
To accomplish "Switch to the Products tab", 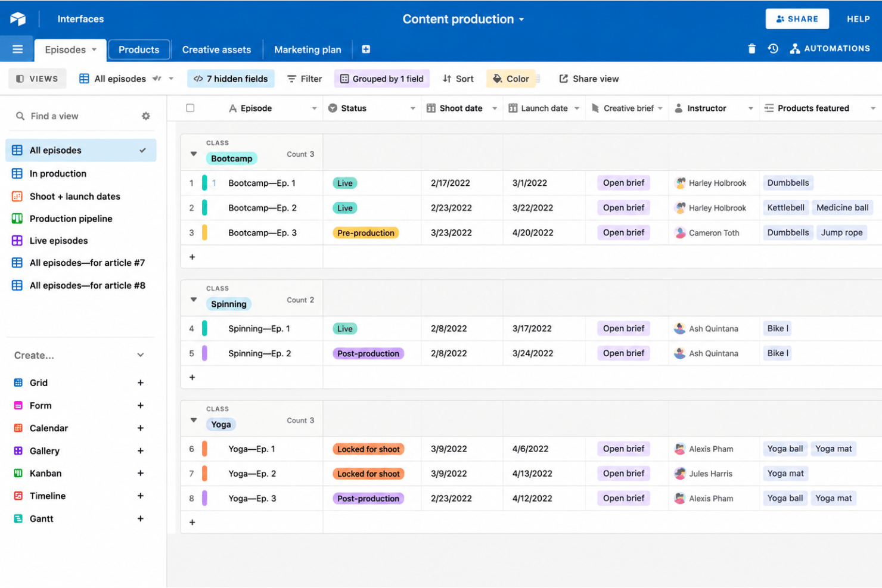I will pyautogui.click(x=139, y=49).
